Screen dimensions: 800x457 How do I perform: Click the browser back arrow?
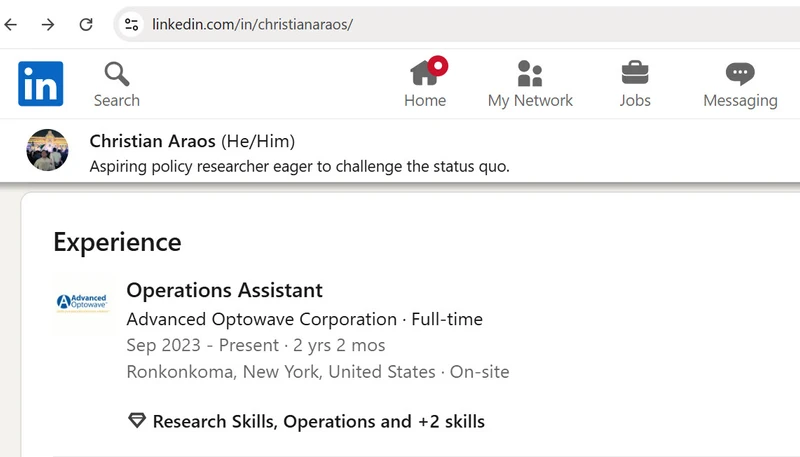tap(12, 24)
